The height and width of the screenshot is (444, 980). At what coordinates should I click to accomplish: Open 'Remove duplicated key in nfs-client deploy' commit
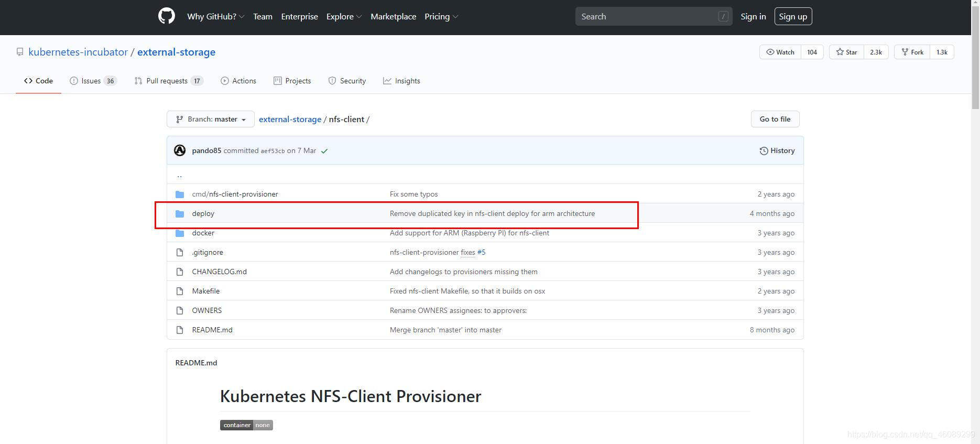click(492, 213)
